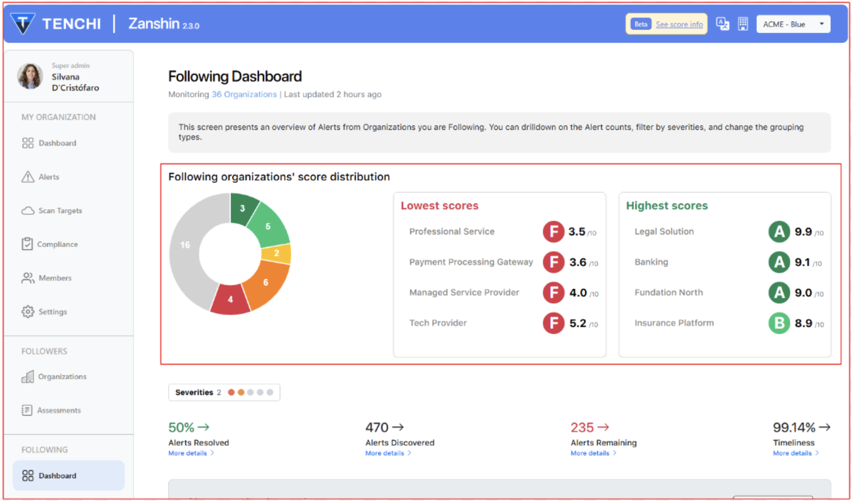Open Dashboard under My Organization
The width and height of the screenshot is (852, 504).
[x=57, y=143]
